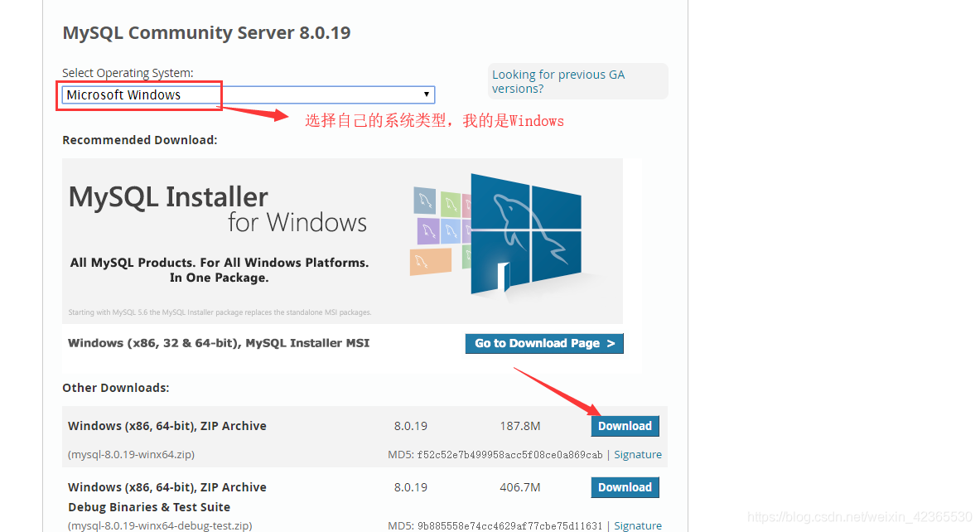This screenshot has width=980, height=532.
Task: Click the 406.7M file size cell
Action: pos(520,487)
